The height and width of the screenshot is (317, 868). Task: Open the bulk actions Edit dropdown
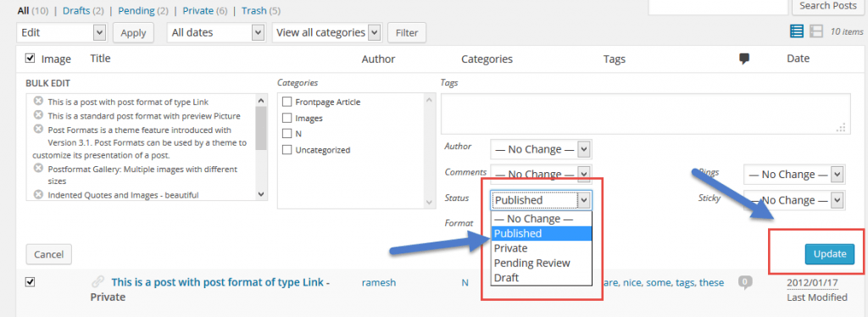pos(61,33)
